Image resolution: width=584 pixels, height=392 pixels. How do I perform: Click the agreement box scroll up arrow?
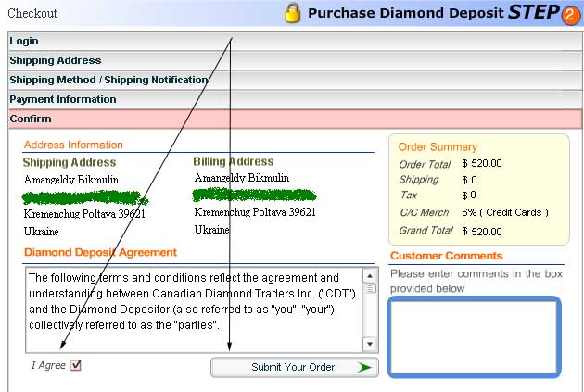[370, 276]
